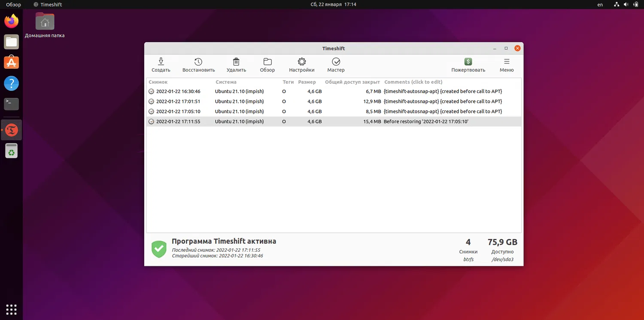Image resolution: width=644 pixels, height=320 pixels.
Task: Click the 12,9 MB unshared size cell
Action: click(x=372, y=102)
